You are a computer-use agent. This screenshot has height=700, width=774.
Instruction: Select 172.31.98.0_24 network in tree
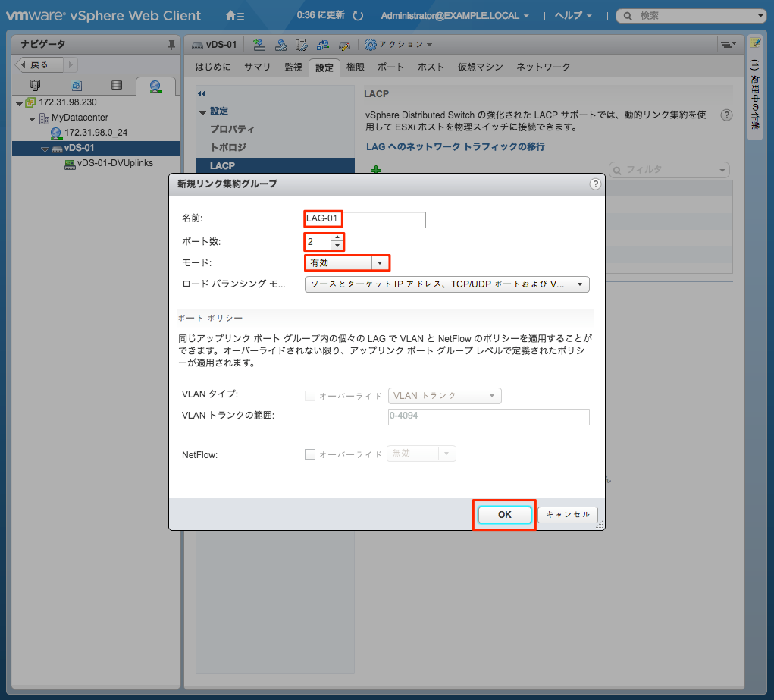click(96, 133)
